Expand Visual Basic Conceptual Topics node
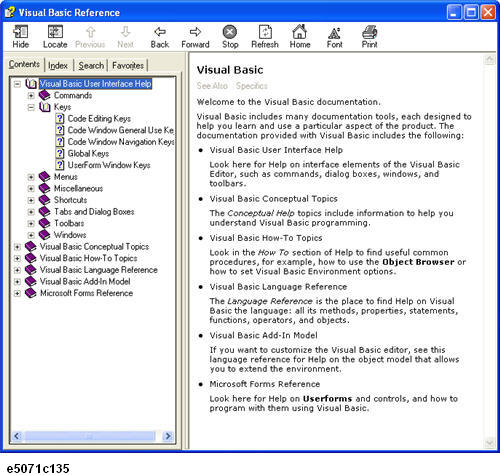 [x=17, y=247]
